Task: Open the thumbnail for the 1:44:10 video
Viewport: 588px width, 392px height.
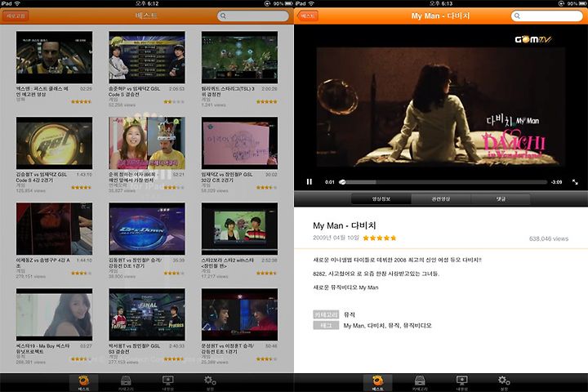Action: coord(54,229)
